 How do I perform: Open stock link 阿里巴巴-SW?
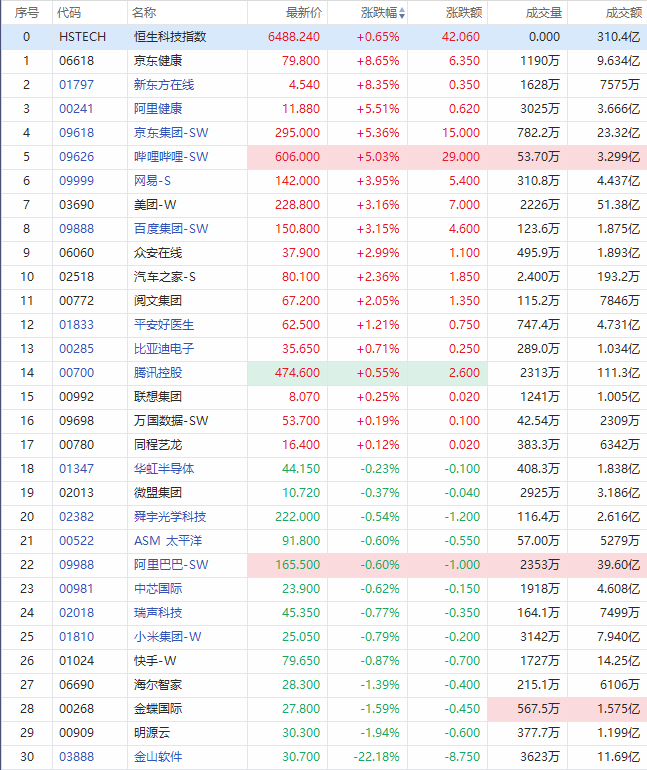click(171, 565)
